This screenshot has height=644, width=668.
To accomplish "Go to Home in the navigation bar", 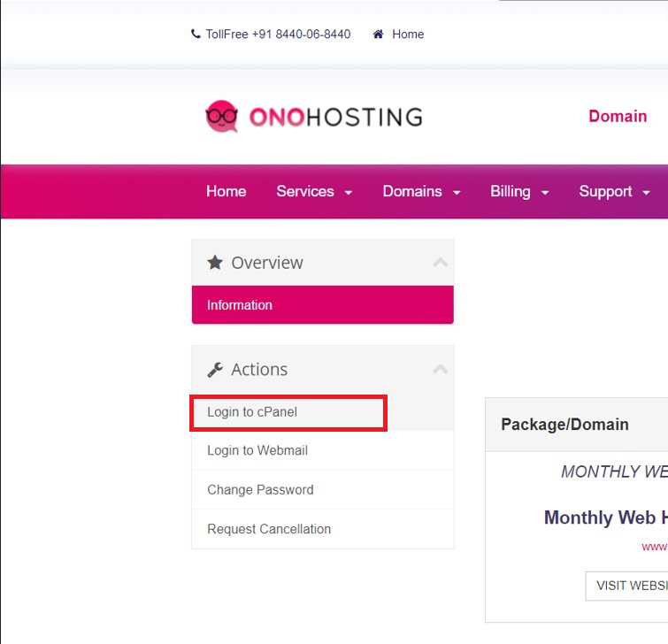I will [227, 192].
